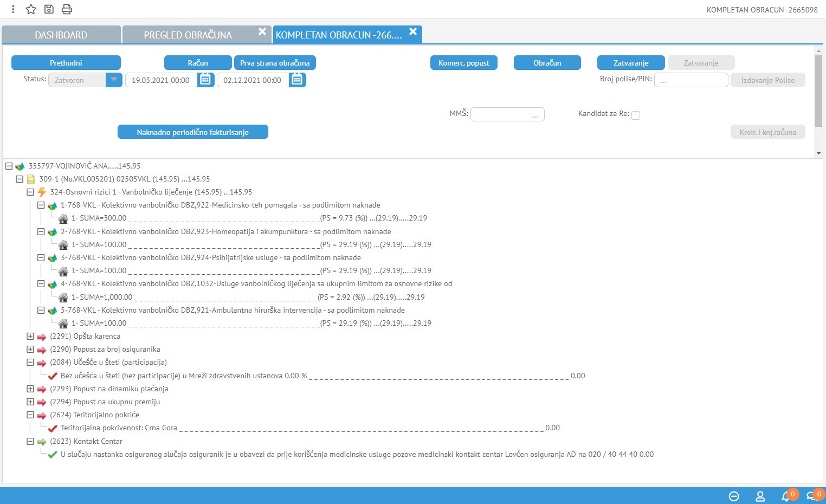Click red arrow icon for Opšta karenca
The image size is (826, 504).
tap(42, 337)
